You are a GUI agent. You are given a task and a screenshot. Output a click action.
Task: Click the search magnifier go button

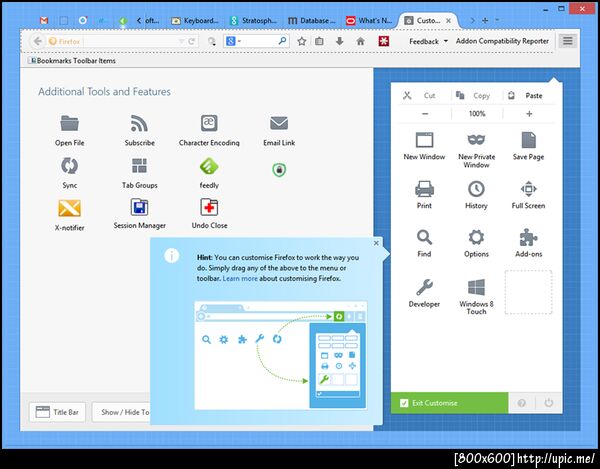pyautogui.click(x=282, y=41)
